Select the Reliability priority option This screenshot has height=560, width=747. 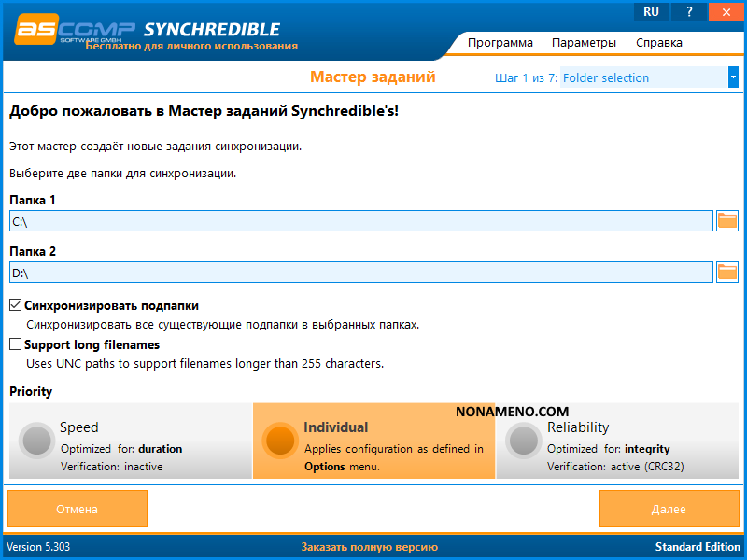coord(617,441)
